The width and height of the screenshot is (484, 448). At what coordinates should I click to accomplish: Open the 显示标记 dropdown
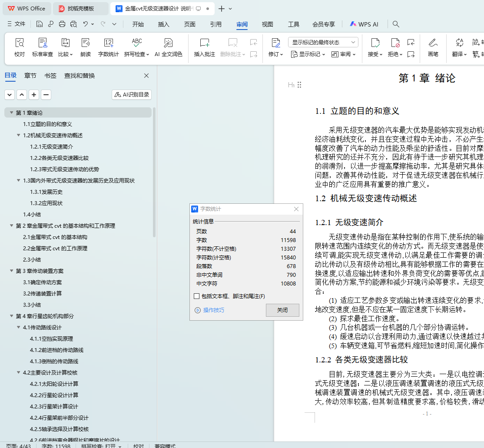pyautogui.click(x=308, y=54)
